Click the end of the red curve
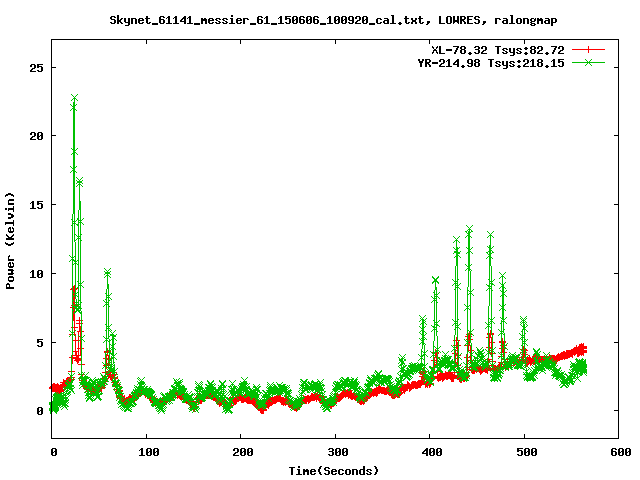This screenshot has width=640, height=480. coord(584,349)
